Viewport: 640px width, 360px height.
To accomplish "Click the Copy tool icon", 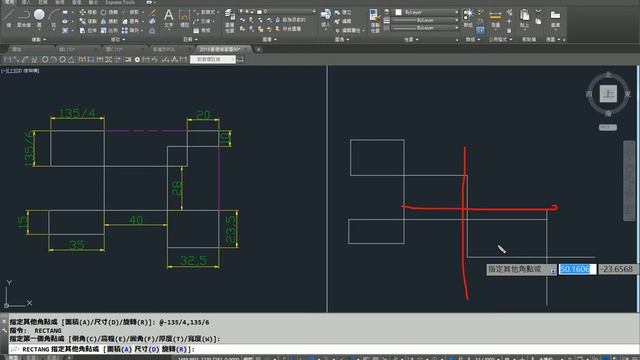I will 83,21.
